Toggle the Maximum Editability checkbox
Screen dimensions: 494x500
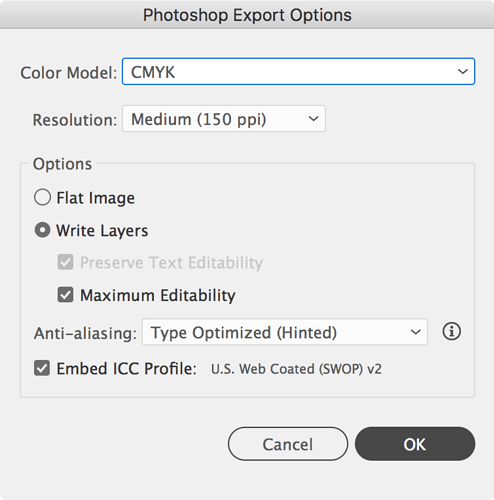pyautogui.click(x=65, y=295)
